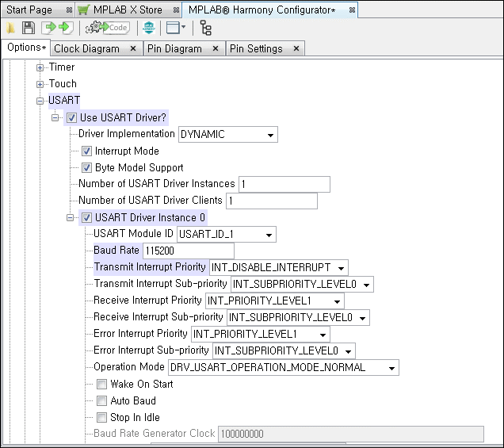This screenshot has height=448, width=504.
Task: Click the MPLAB X Store cart icon
Action: (x=83, y=10)
